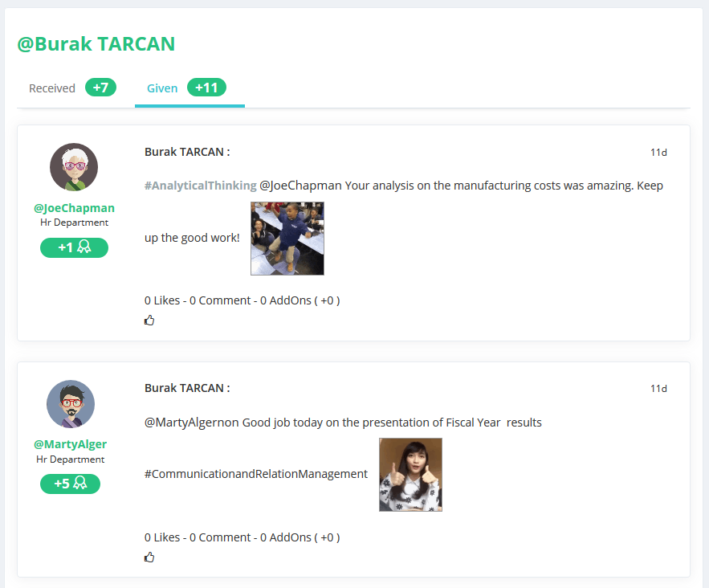Click the @Burak TARCAN page heading
The width and height of the screenshot is (709, 588).
point(96,43)
